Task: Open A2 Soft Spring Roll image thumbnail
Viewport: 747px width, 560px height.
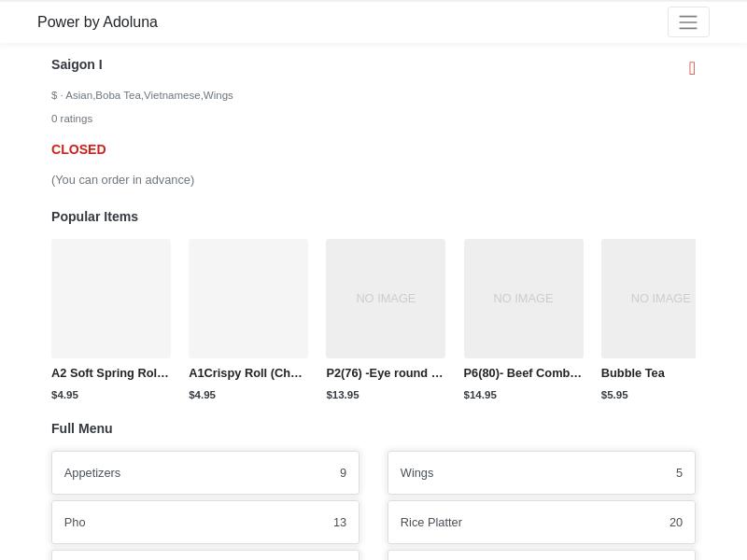Action: tap(111, 299)
